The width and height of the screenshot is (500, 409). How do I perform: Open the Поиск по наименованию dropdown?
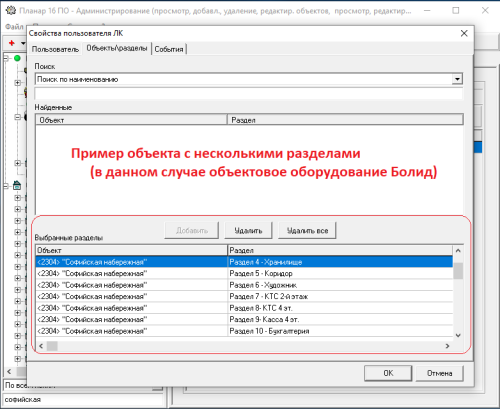tap(457, 79)
